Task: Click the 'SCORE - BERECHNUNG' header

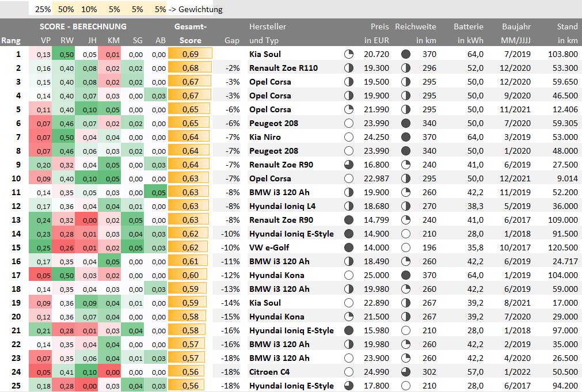Action: coord(83,26)
